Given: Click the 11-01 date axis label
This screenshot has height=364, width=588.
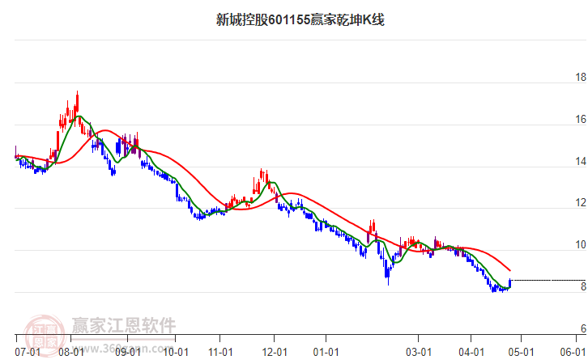Looking at the screenshot, I should click(x=220, y=352).
